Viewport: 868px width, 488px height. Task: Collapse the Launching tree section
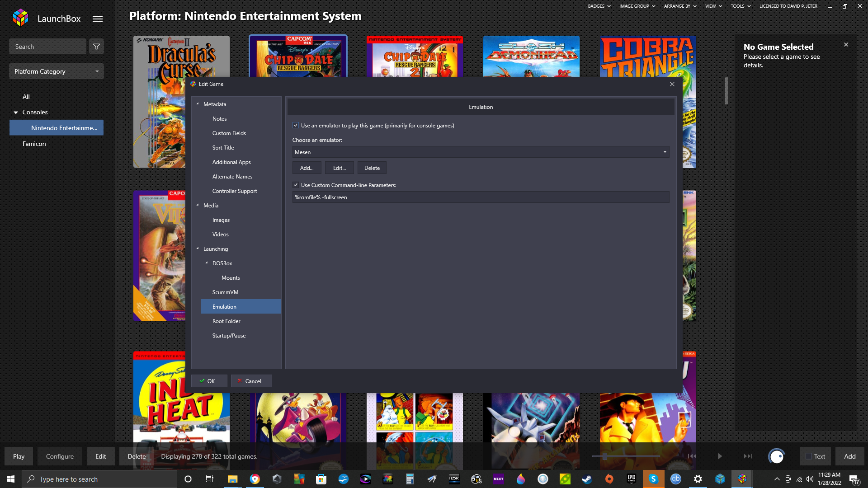[198, 249]
